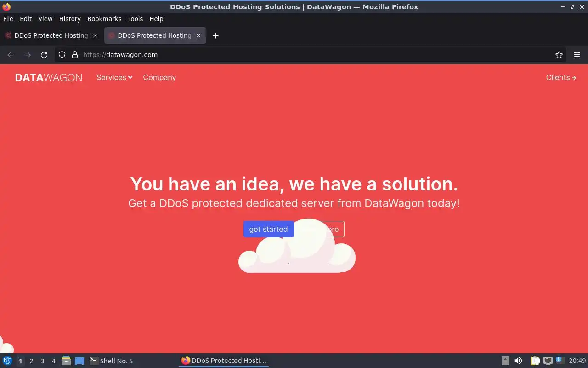This screenshot has width=588, height=368.
Task: Open the History menu
Action: pos(70,19)
